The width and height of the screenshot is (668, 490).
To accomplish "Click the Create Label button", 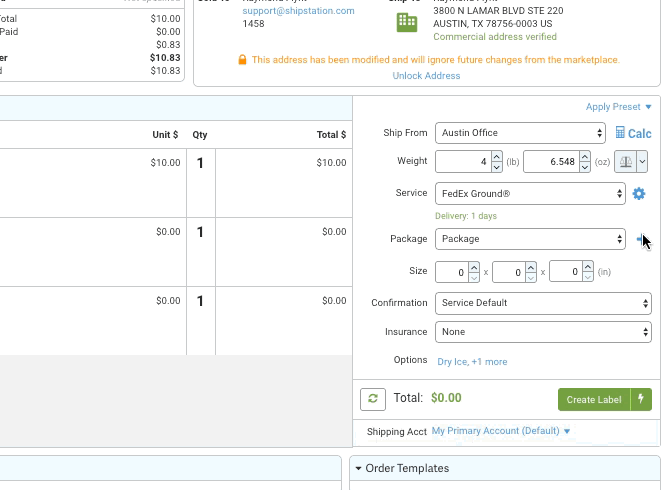I will 593,399.
